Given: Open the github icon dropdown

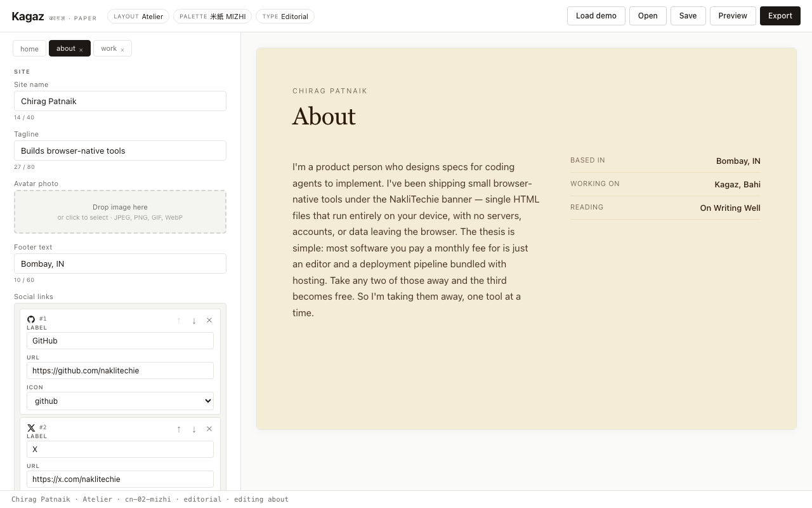Looking at the screenshot, I should (x=120, y=401).
